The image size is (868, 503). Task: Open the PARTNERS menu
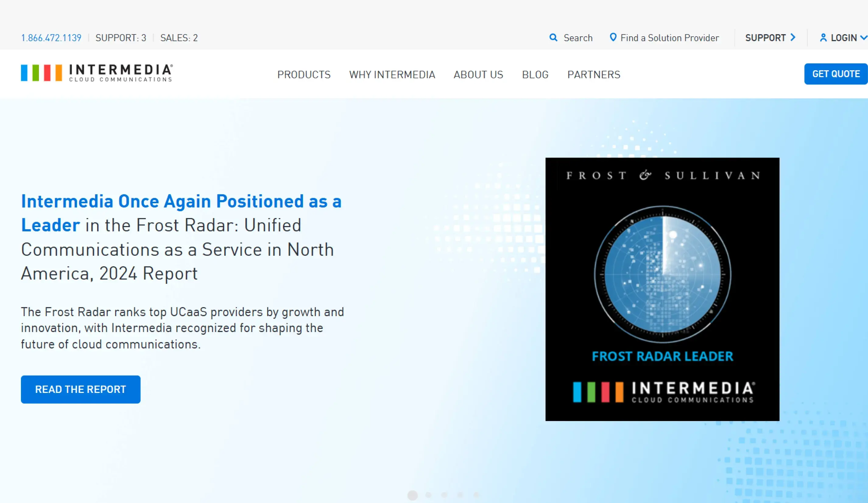click(x=594, y=74)
